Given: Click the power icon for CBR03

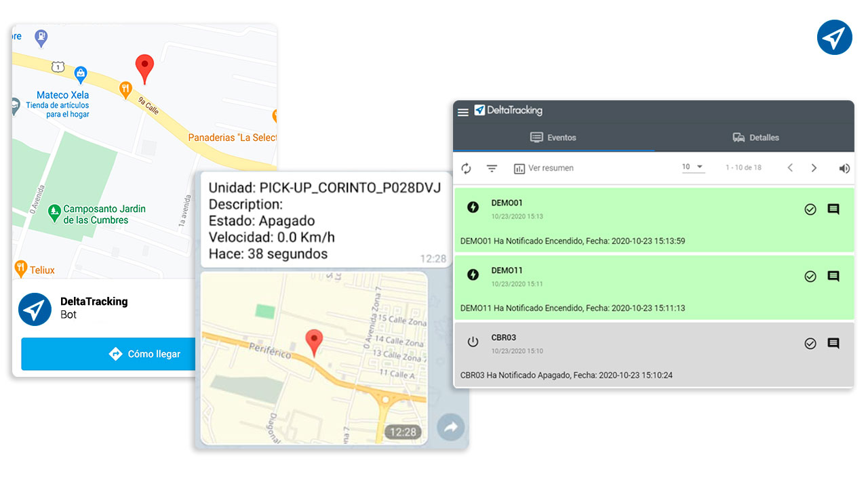Looking at the screenshot, I should pos(473,342).
